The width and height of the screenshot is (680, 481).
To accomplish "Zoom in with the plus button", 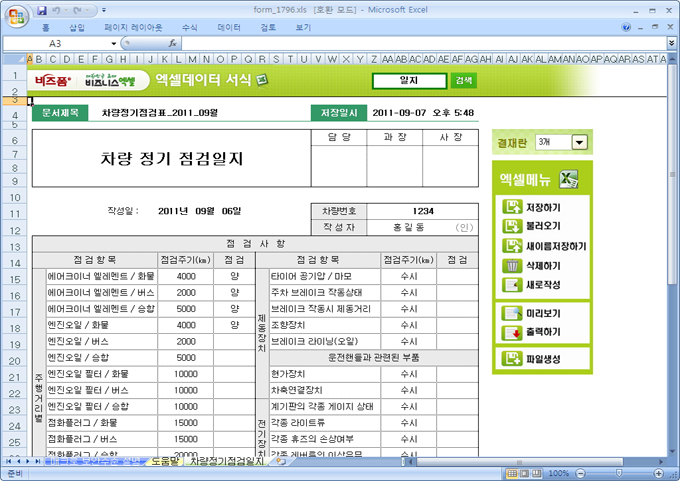I will (658, 473).
